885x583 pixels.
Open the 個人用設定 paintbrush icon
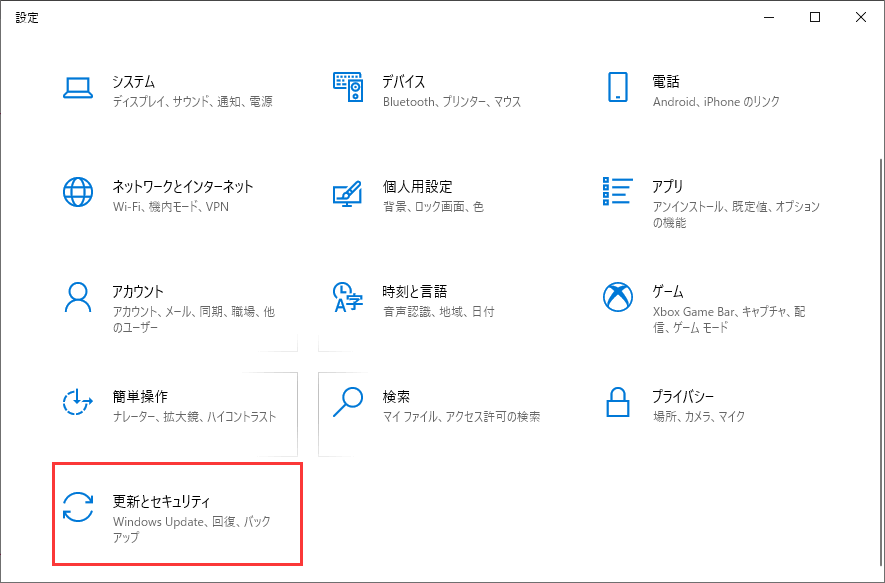347,192
